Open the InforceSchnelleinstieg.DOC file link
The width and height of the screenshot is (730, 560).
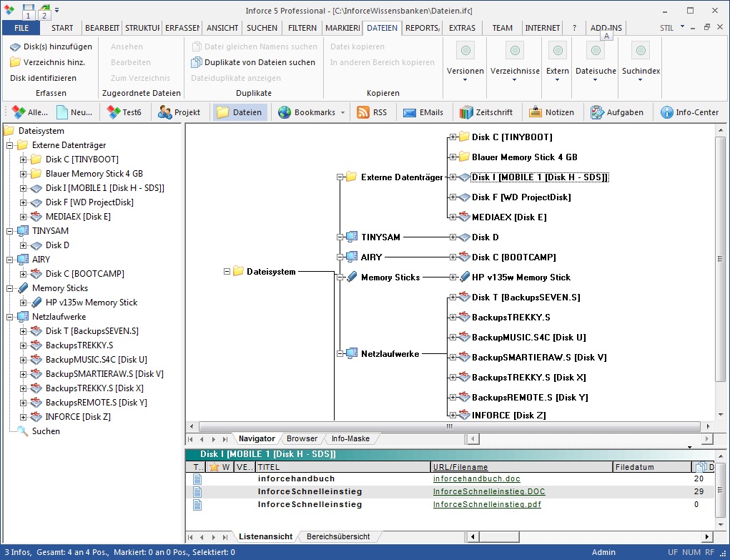489,491
